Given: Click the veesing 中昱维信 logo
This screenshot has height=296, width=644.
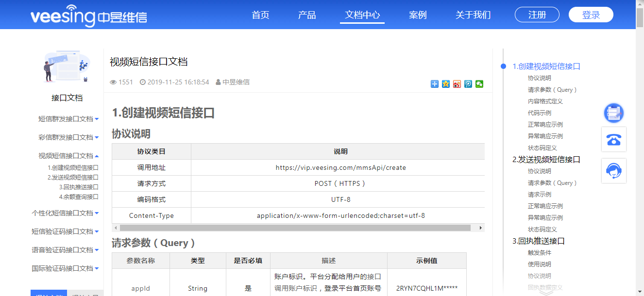Looking at the screenshot, I should click(88, 15).
